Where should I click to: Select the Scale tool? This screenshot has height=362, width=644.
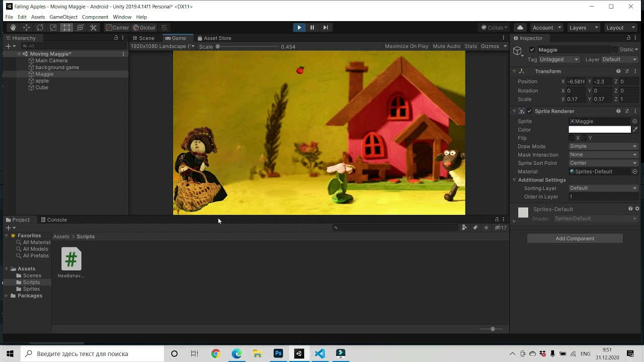pos(53,28)
